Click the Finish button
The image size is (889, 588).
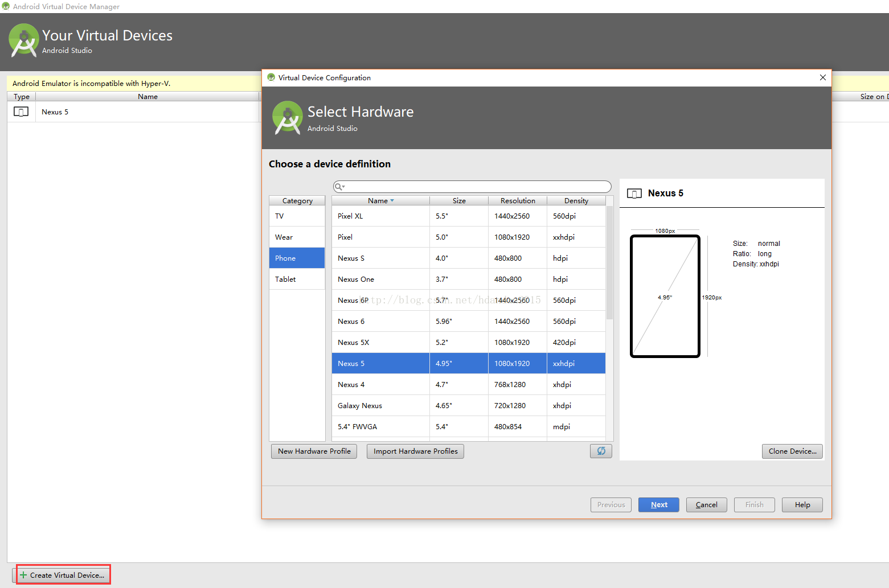point(755,504)
